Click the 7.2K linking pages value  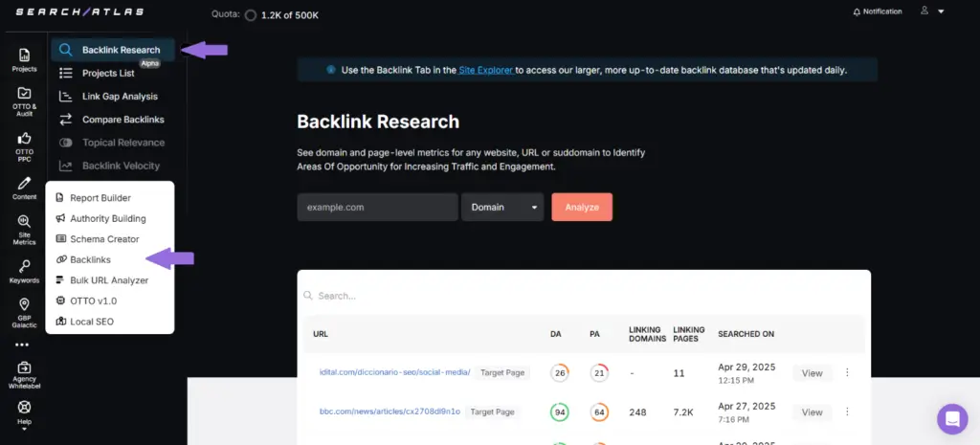(x=683, y=412)
